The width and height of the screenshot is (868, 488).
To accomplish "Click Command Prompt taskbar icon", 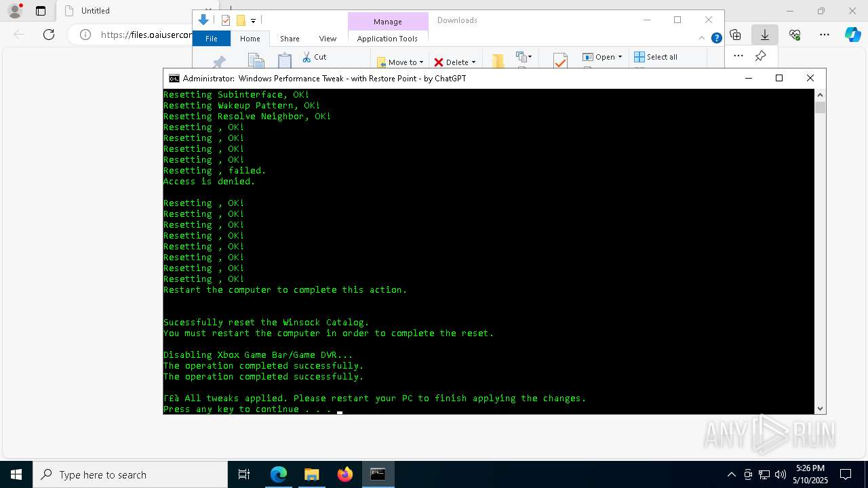I will [x=378, y=474].
